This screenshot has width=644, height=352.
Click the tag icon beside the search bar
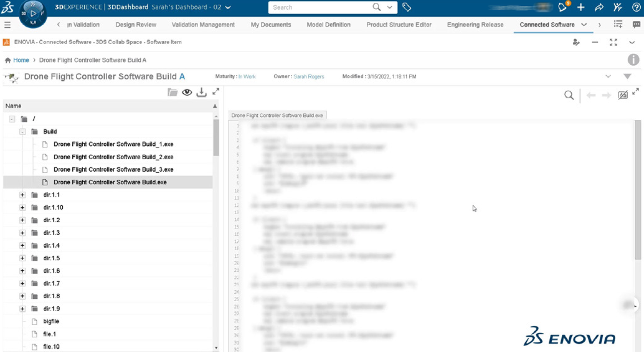pos(406,7)
